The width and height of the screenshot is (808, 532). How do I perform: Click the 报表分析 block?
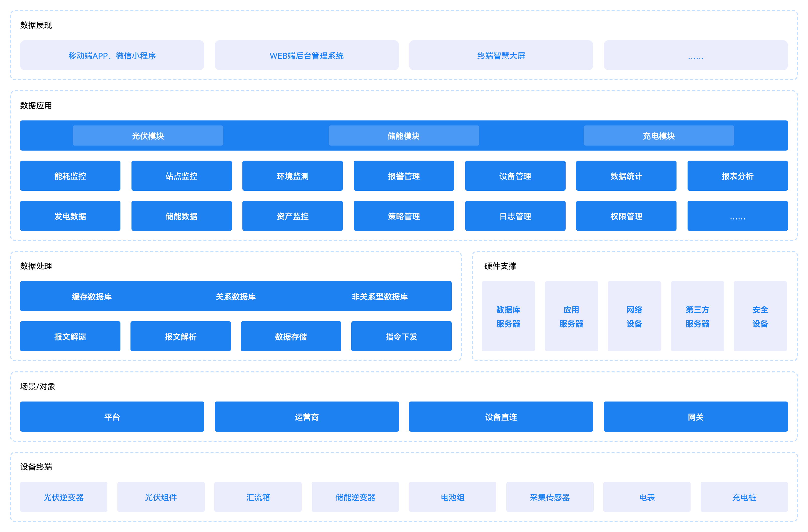click(737, 176)
